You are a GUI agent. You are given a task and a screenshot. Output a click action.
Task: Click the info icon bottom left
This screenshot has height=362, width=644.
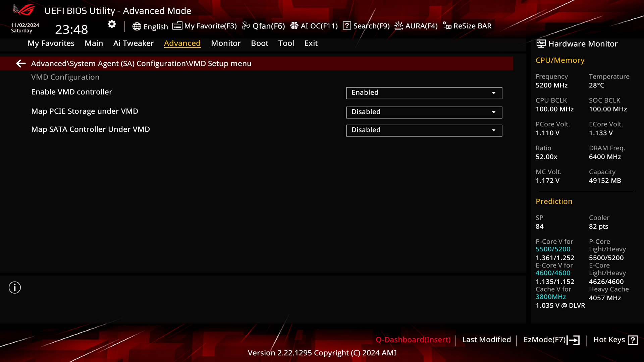(x=15, y=288)
